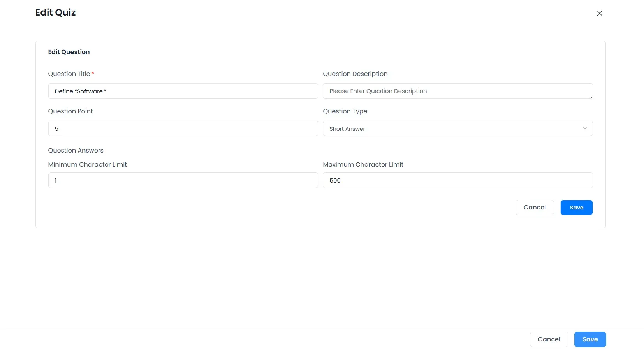
Task: Click the Edit Quiz heading
Action: 55,12
